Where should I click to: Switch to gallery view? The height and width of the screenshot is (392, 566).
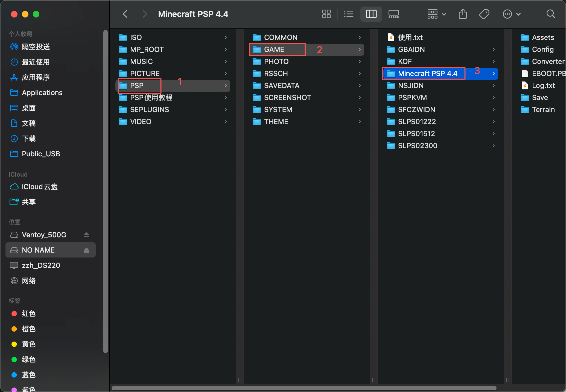393,14
